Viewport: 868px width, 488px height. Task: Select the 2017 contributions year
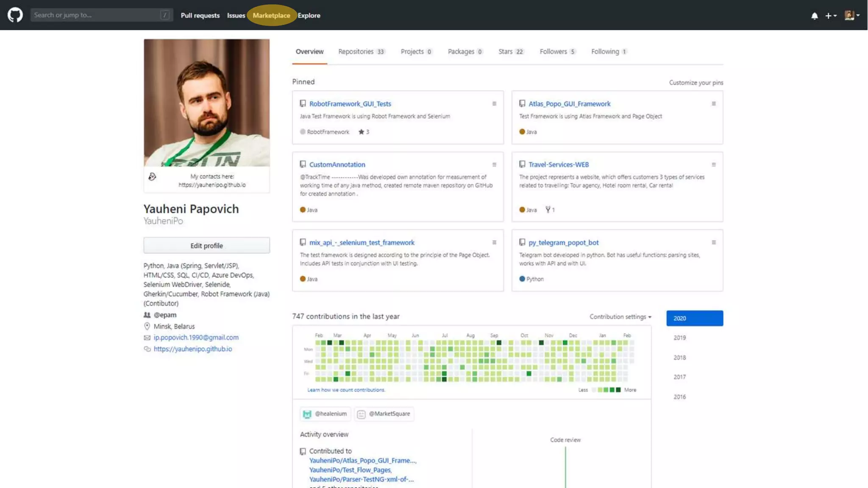679,377
